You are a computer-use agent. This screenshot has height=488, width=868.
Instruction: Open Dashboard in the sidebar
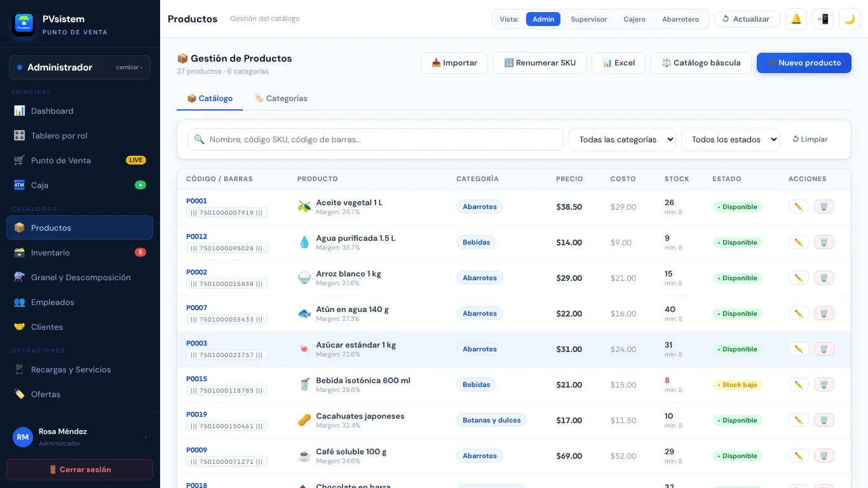79,111
